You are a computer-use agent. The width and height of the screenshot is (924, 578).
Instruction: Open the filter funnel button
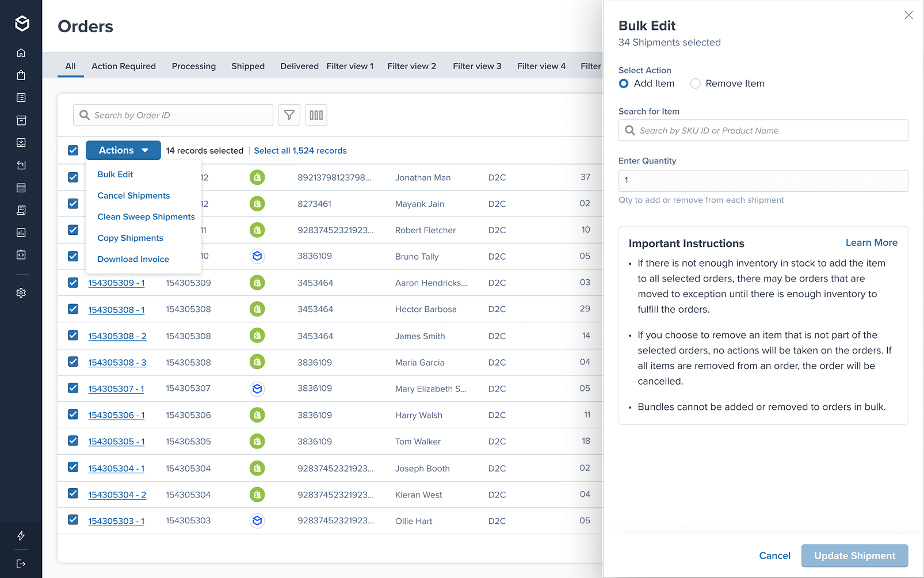[289, 115]
